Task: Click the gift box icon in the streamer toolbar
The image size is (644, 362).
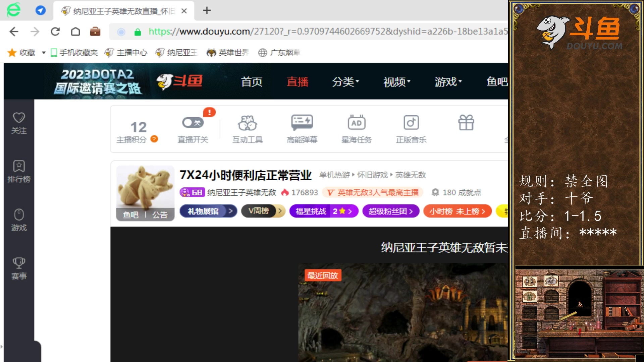Action: click(x=466, y=123)
